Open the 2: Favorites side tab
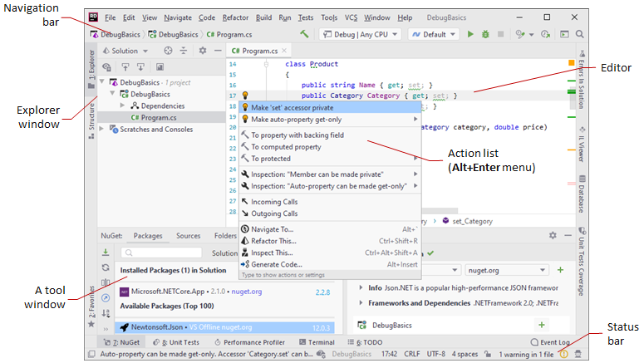Image resolution: width=644 pixels, height=363 pixels. (91, 307)
